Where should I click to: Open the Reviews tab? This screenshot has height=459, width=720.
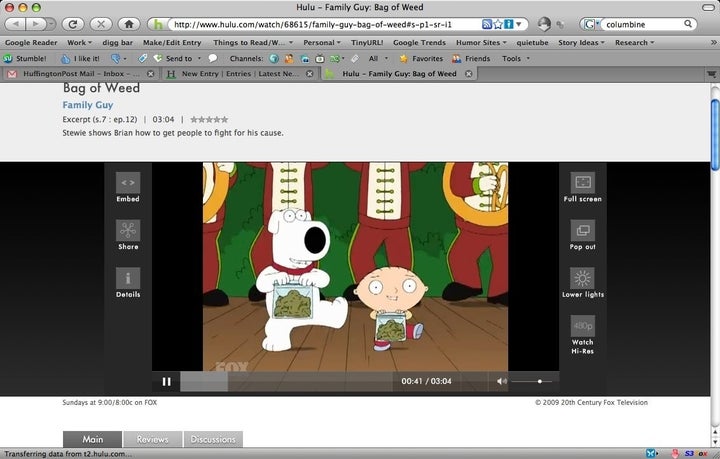(x=152, y=439)
